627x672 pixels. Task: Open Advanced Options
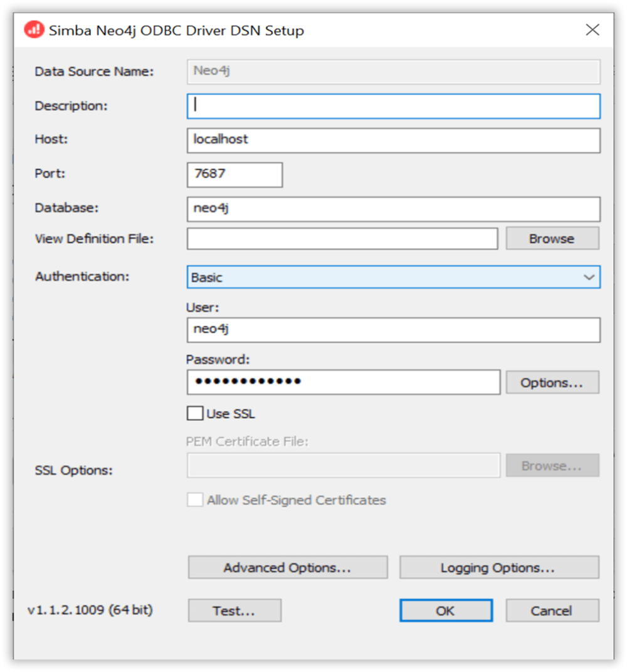point(287,567)
